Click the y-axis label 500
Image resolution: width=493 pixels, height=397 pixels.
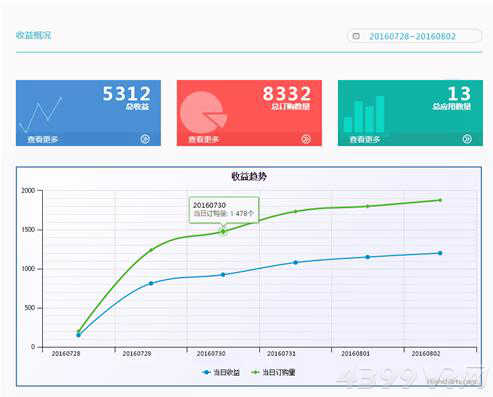click(x=30, y=308)
